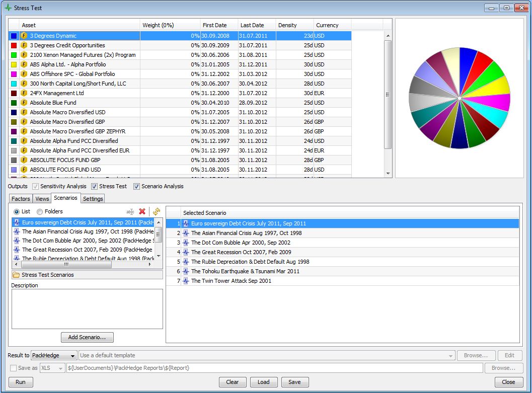Click the First Date column header

(219, 25)
